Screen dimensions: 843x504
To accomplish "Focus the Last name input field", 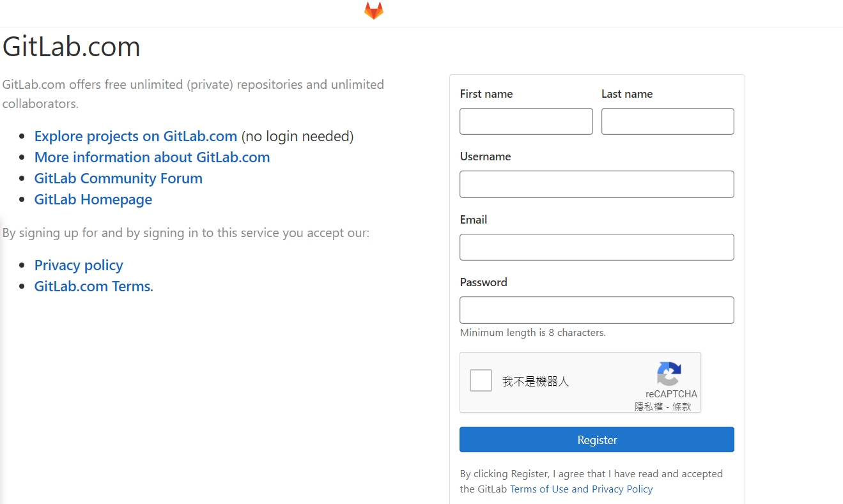I will [667, 121].
